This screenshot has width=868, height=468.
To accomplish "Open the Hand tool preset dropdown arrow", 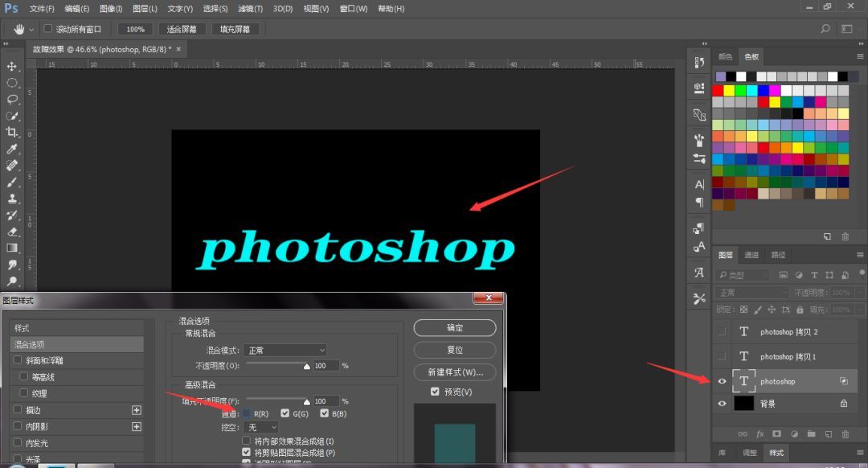I will [31, 30].
